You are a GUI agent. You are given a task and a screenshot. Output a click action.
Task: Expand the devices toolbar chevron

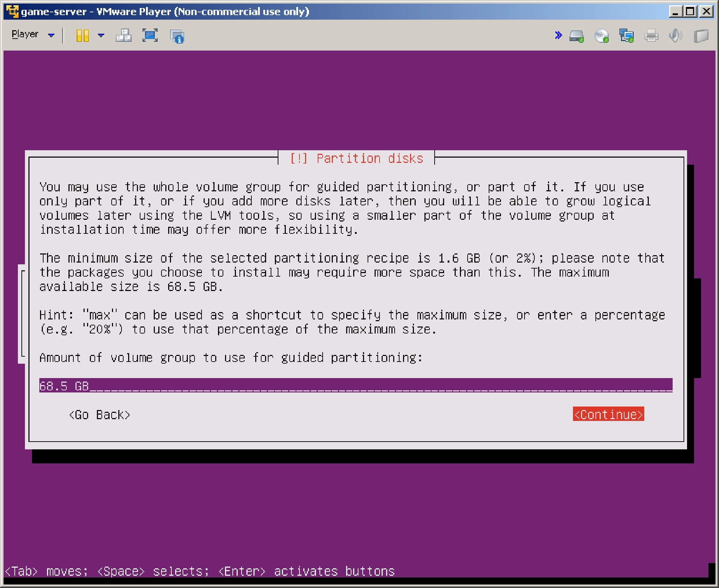click(x=559, y=35)
